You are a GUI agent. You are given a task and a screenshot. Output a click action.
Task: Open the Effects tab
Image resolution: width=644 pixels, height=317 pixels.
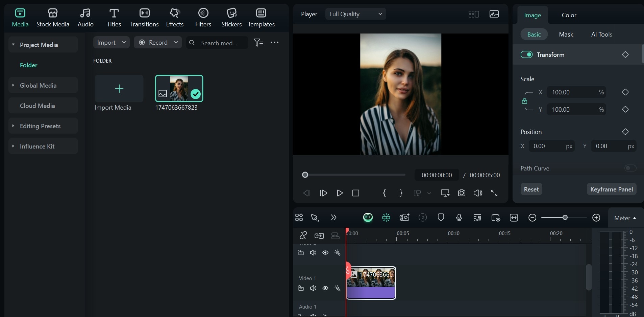coord(175,18)
